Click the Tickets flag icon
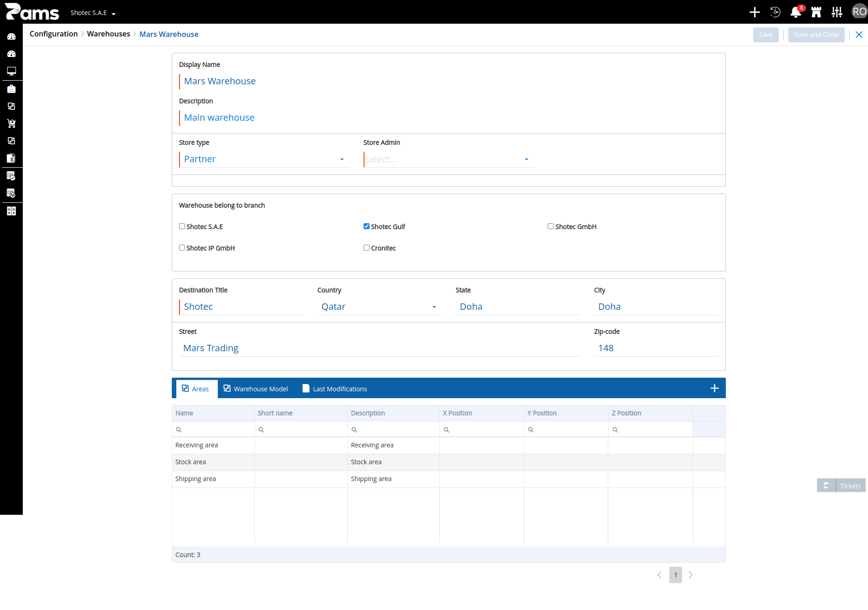The height and width of the screenshot is (610, 868). (x=826, y=486)
